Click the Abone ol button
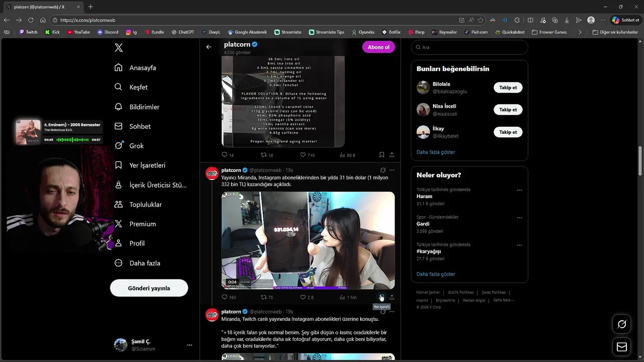Viewport: 644px width, 362px height. [378, 47]
